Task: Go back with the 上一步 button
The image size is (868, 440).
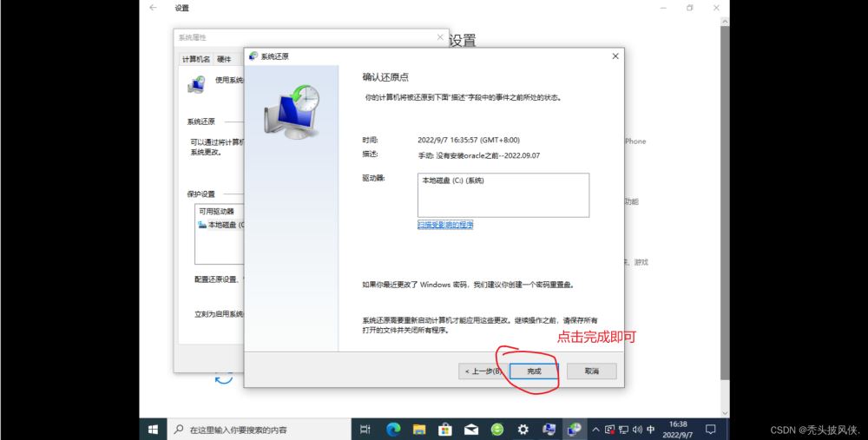Action: [x=482, y=371]
